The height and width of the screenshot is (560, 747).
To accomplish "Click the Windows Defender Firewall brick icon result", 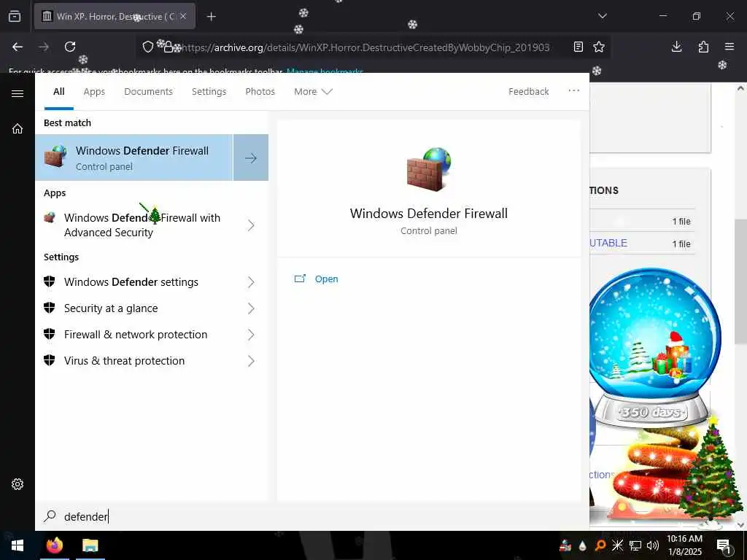I will (55, 157).
